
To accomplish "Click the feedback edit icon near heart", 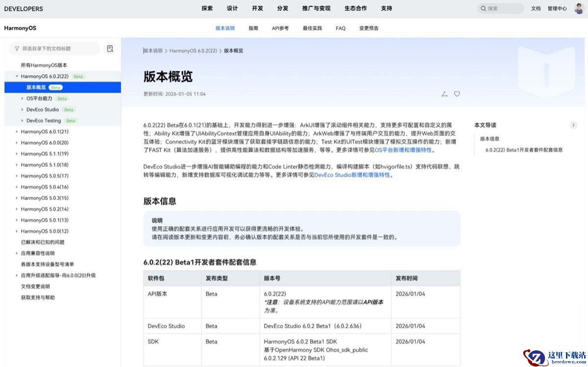I will click(x=444, y=94).
